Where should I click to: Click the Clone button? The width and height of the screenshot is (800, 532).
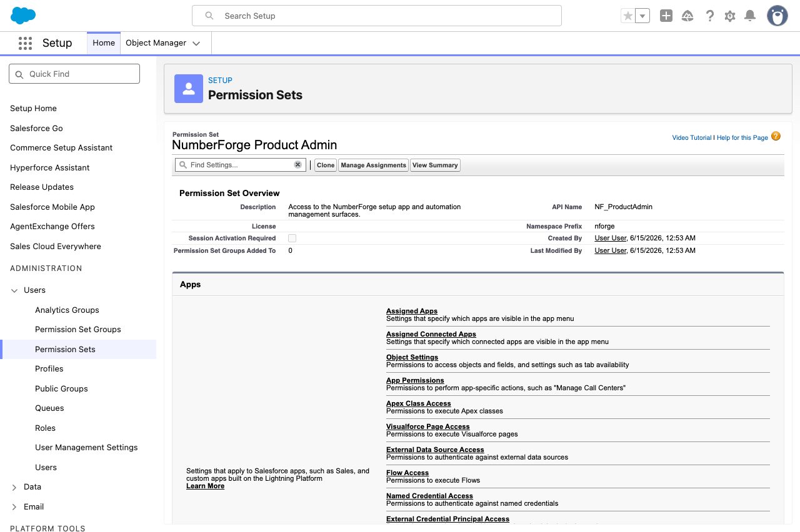[x=326, y=165]
